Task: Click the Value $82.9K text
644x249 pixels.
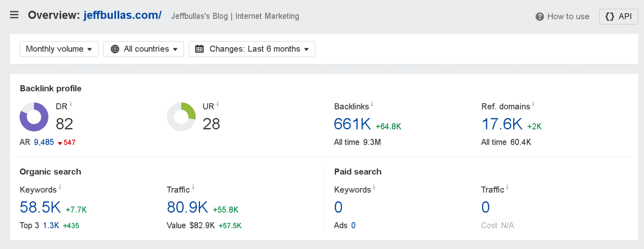Action: point(191,226)
